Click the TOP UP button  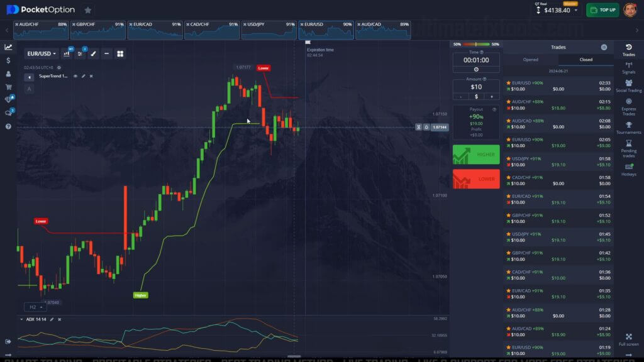click(602, 9)
